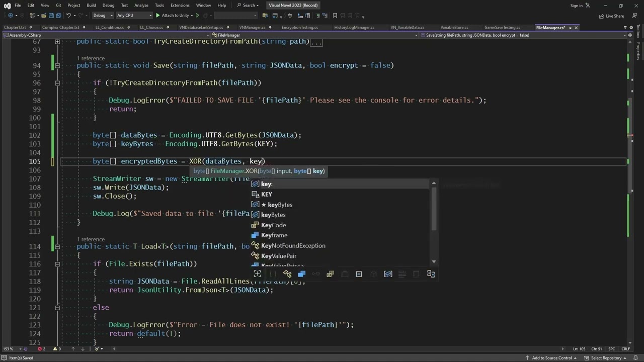The image size is (644, 362).
Task: Select the KeyValuePair completion suggestion
Action: pos(341,256)
